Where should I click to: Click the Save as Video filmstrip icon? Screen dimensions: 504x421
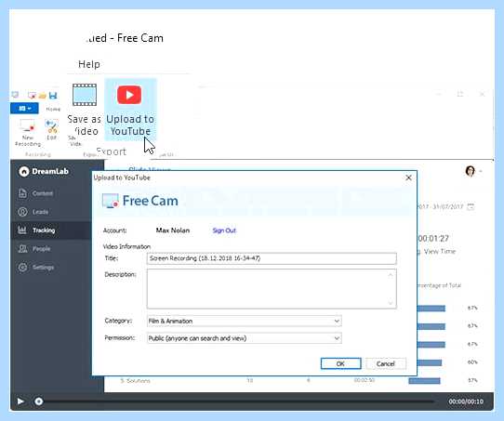(85, 95)
